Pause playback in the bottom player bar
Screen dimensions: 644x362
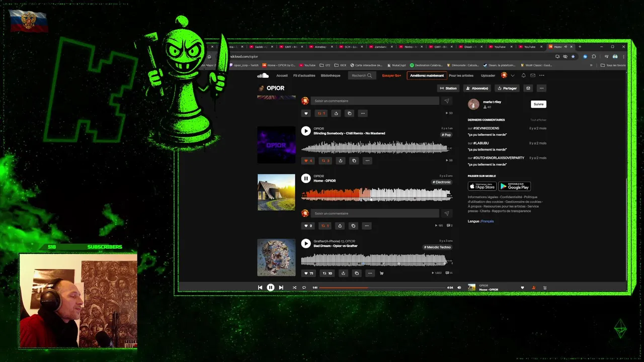pos(270,288)
